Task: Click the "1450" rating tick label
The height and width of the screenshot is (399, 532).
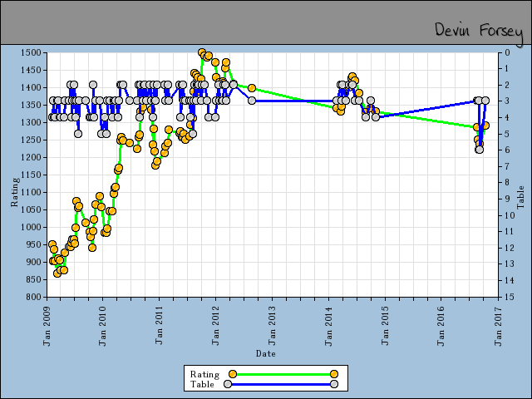Action: click(31, 70)
